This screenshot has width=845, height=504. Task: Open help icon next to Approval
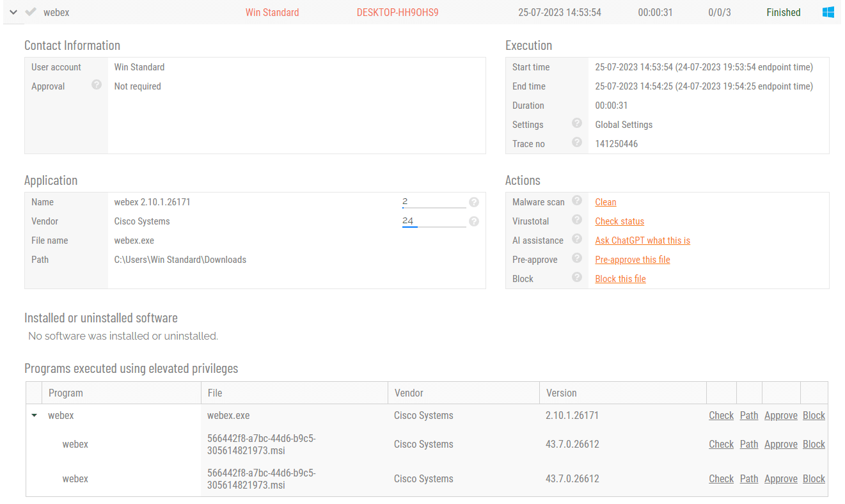(x=97, y=84)
